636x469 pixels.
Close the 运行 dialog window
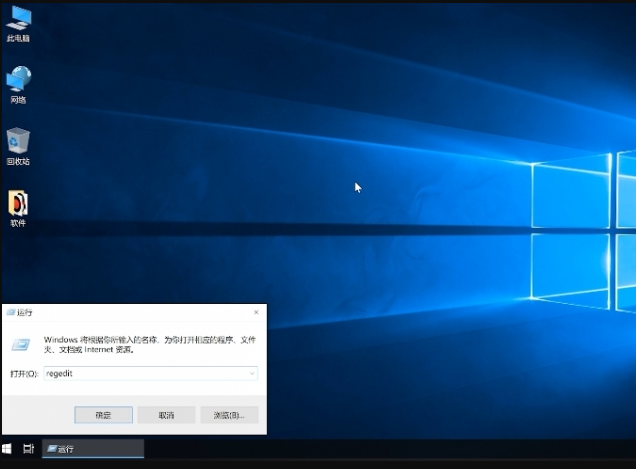[256, 312]
